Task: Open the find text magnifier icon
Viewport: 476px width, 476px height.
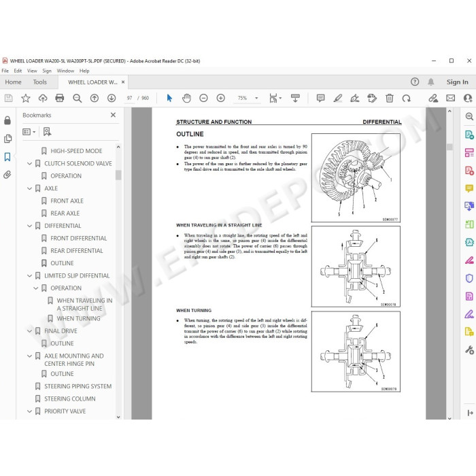Action: [77, 98]
